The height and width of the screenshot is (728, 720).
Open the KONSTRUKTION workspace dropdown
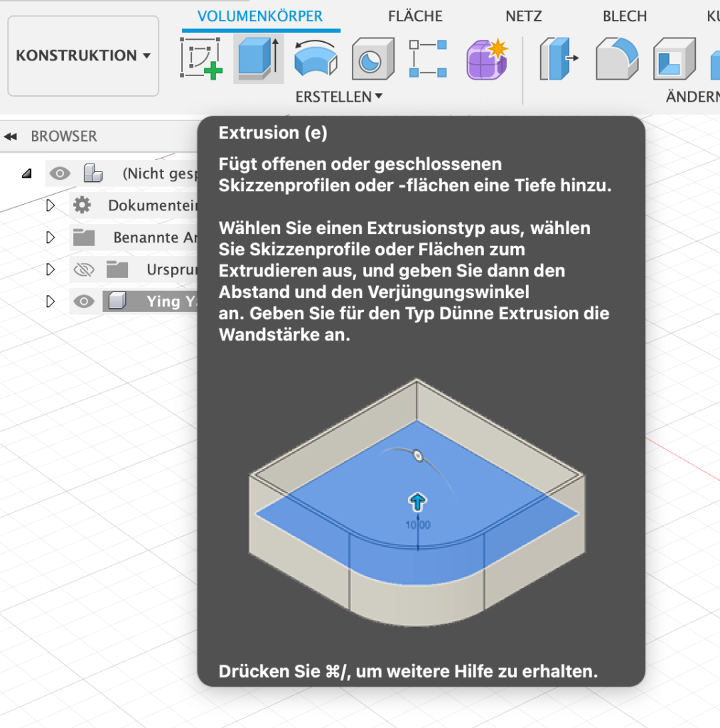83,55
